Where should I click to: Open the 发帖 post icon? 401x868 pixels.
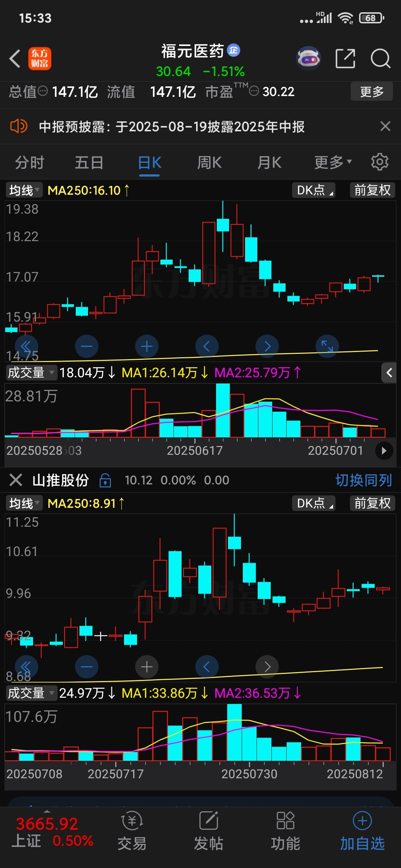click(209, 831)
